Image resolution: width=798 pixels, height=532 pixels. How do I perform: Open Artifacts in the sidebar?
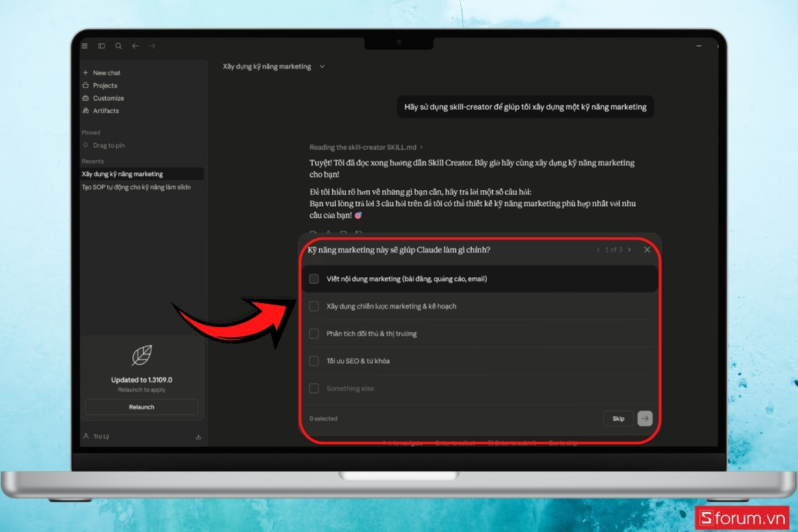[100, 110]
